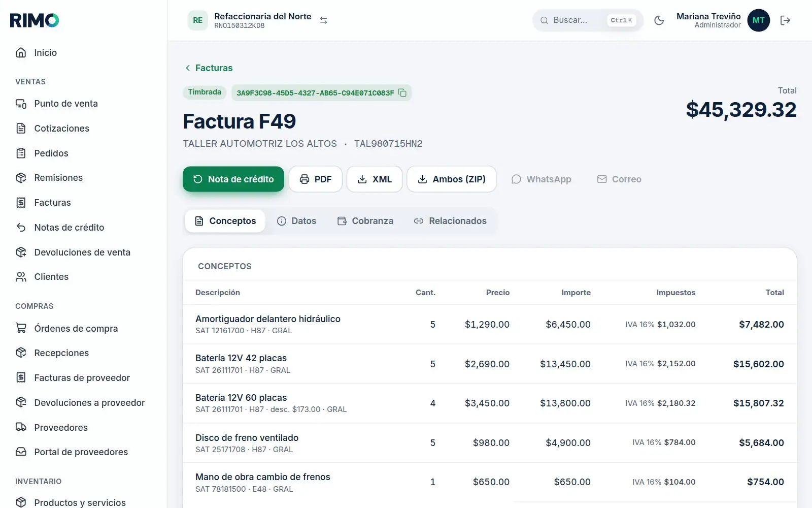Screen dimensions: 812x508
Task: Download Ambos (ZIP) files
Action: tap(452, 179)
